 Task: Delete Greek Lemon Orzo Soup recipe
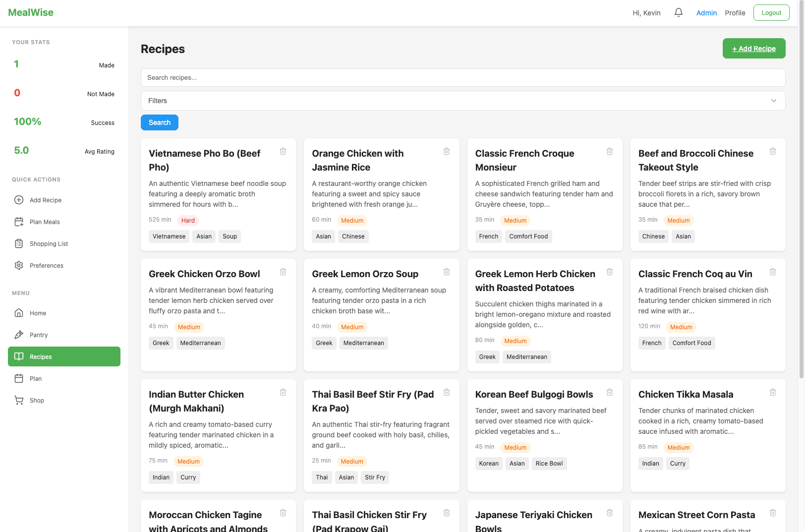[446, 272]
